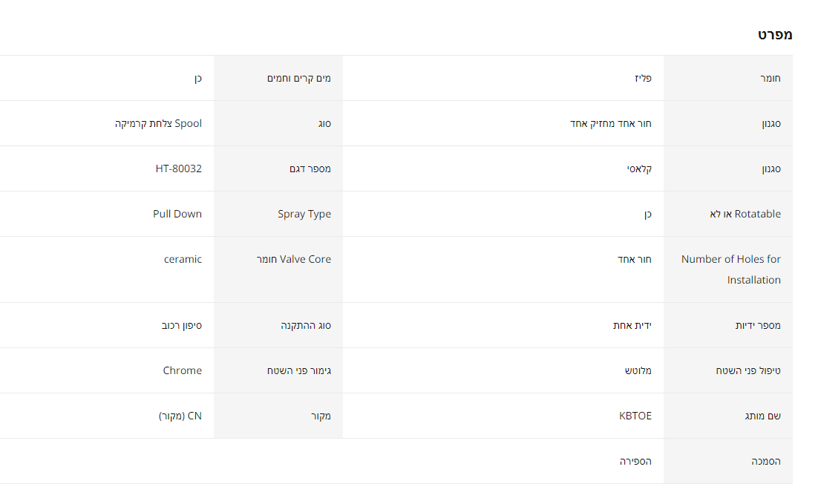Click the שם מותג brand label
This screenshot has height=504, width=821.
(x=762, y=416)
